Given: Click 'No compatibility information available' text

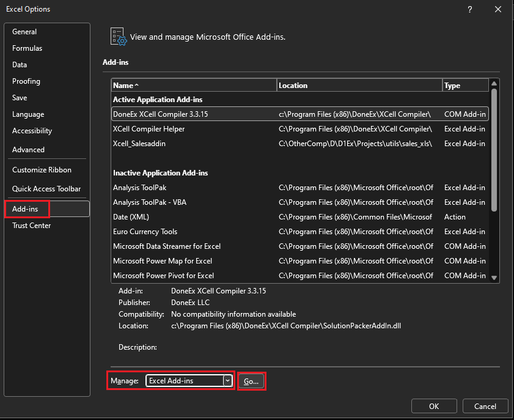Looking at the screenshot, I should (233, 314).
